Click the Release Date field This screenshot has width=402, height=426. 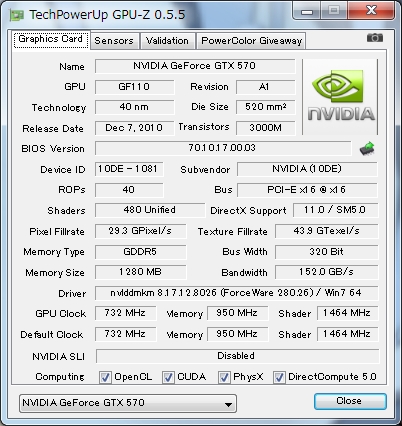(x=134, y=128)
